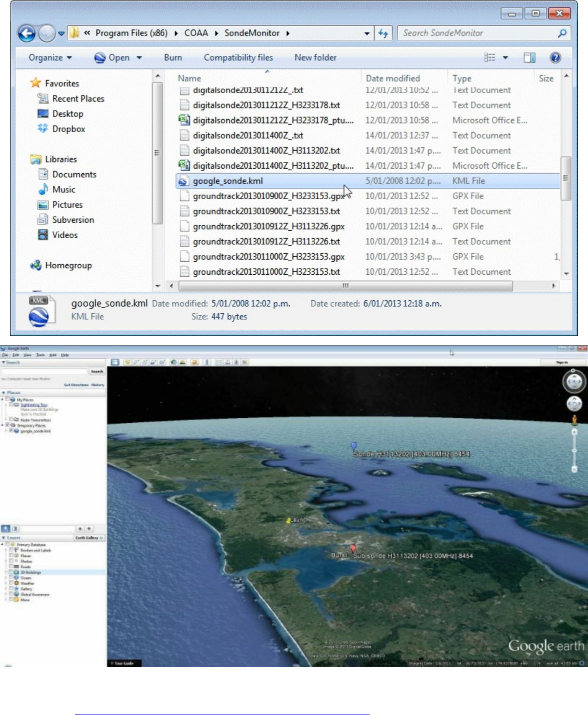Click the Move pan joystick control
Viewport: 588px width, 715px height.
tap(574, 403)
